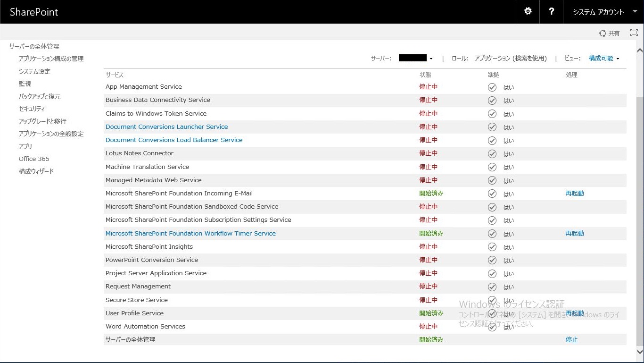Open アプリケーション構成の管理 navigation item
This screenshot has width=644, height=363.
tap(51, 59)
